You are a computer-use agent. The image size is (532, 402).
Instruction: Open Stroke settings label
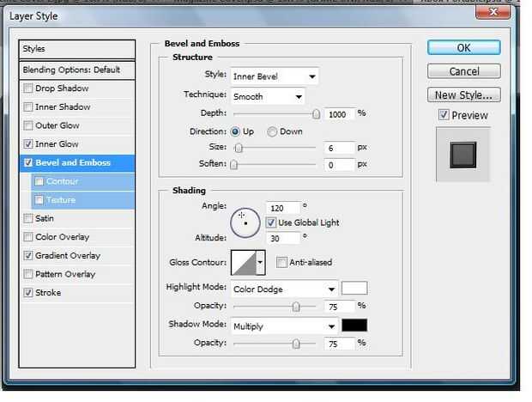click(x=48, y=292)
